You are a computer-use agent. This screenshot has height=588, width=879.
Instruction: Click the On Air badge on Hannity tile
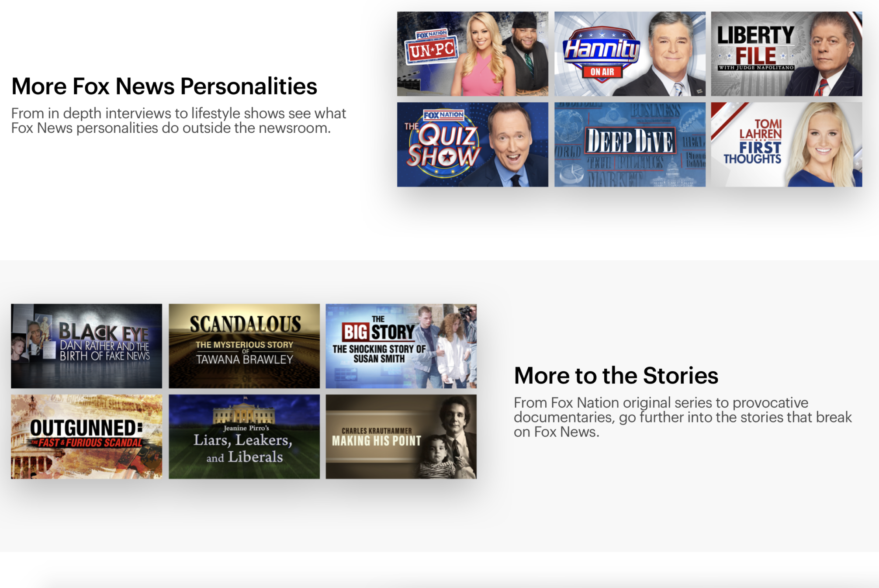[x=602, y=72]
